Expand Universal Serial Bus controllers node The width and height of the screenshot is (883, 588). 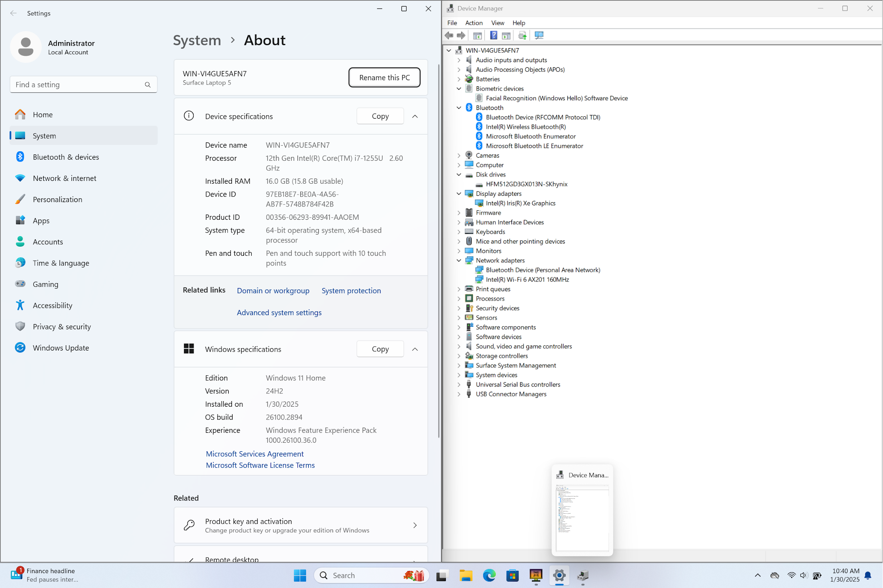click(x=459, y=385)
